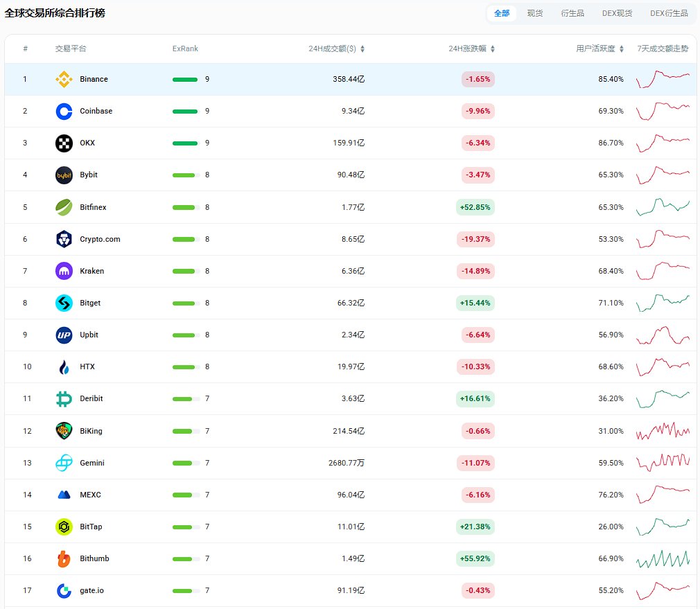Click Upbit activity value 56.90%
This screenshot has width=700, height=609.
(x=611, y=335)
